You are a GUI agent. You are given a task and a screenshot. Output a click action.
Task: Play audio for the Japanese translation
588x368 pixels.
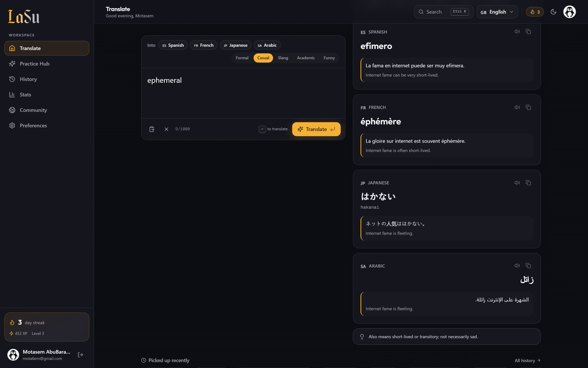tap(517, 183)
